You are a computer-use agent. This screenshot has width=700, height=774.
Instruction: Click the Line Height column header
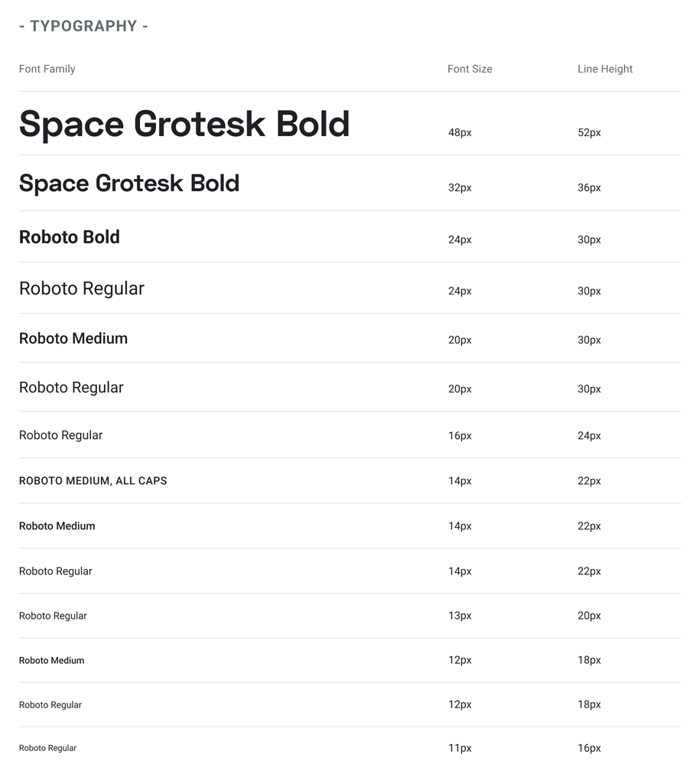click(x=604, y=69)
